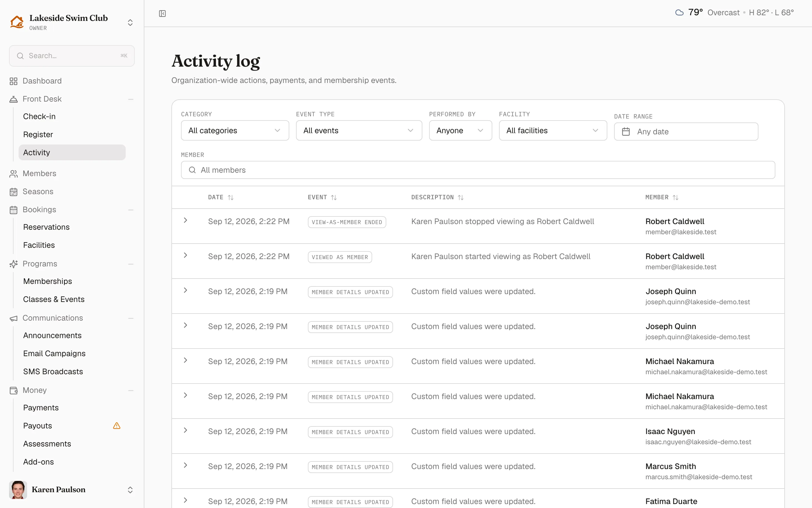Screen dimensions: 812x508
Task: Select the Activity sidebar item
Action: click(72, 152)
